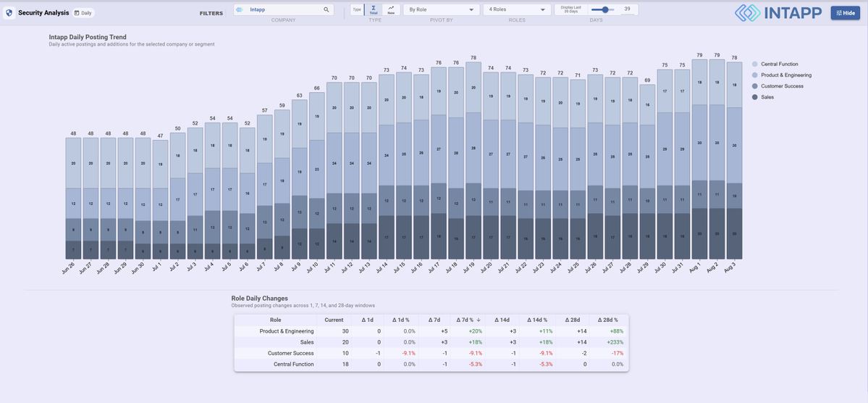868x403 pixels.
Task: Click the Product & Engineering row label
Action: (287, 331)
